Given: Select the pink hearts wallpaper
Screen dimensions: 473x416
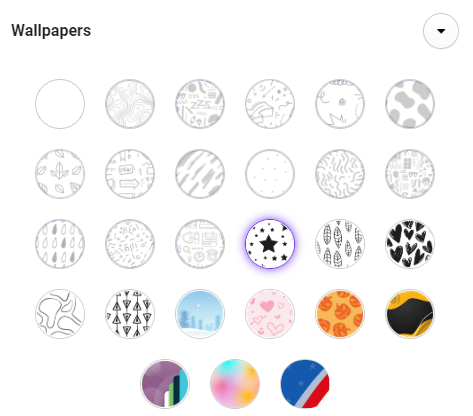Looking at the screenshot, I should click(x=270, y=314).
